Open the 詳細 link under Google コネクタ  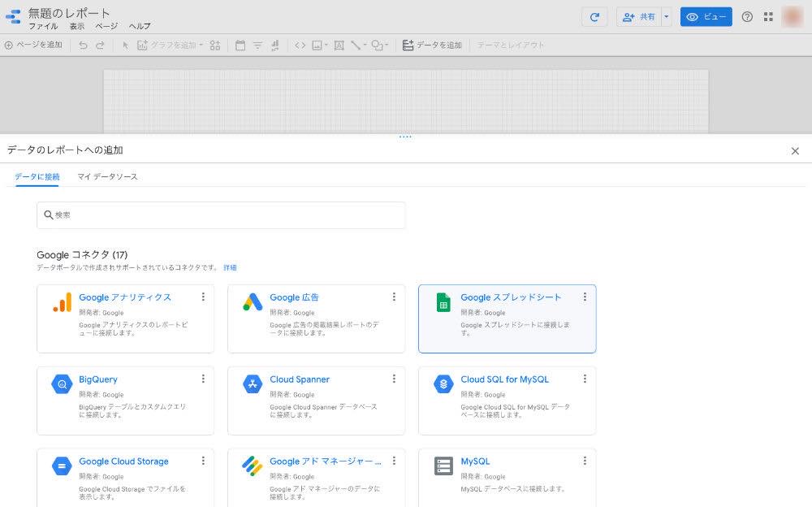tap(230, 267)
